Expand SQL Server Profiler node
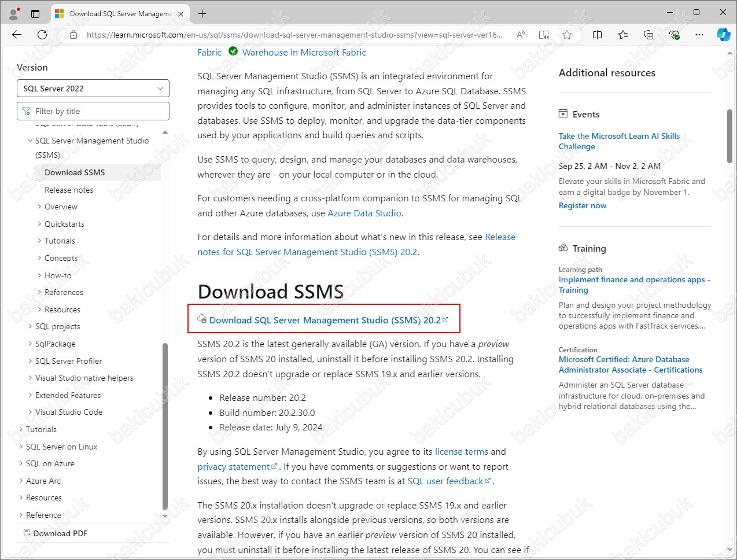Screen dimensions: 737x560 [x=30, y=361]
